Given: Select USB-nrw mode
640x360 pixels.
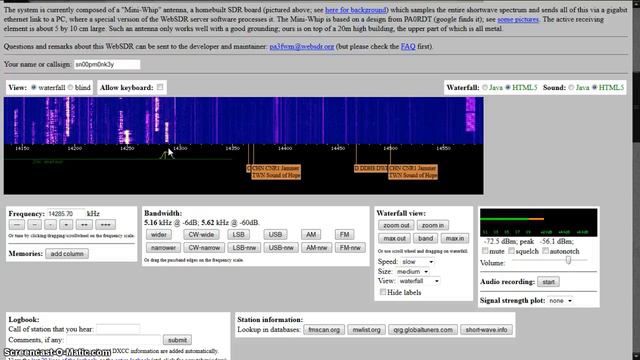Looking at the screenshot, I should tap(281, 247).
